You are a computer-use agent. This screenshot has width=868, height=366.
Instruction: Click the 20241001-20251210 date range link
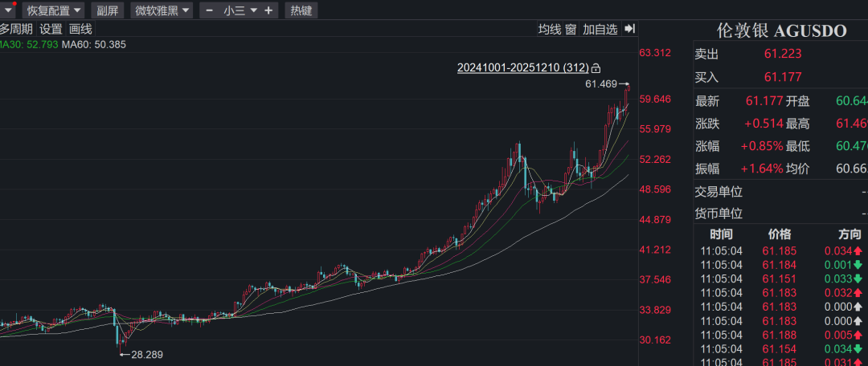[522, 68]
